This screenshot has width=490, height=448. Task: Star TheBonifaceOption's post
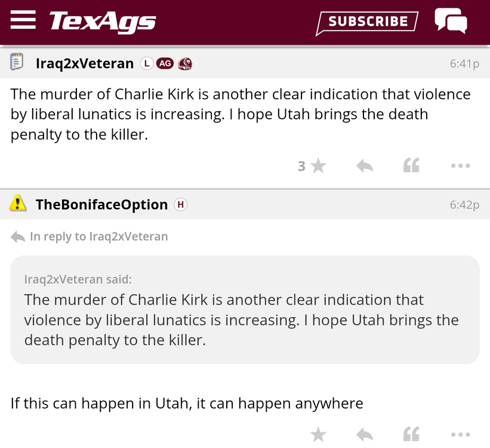pyautogui.click(x=318, y=434)
